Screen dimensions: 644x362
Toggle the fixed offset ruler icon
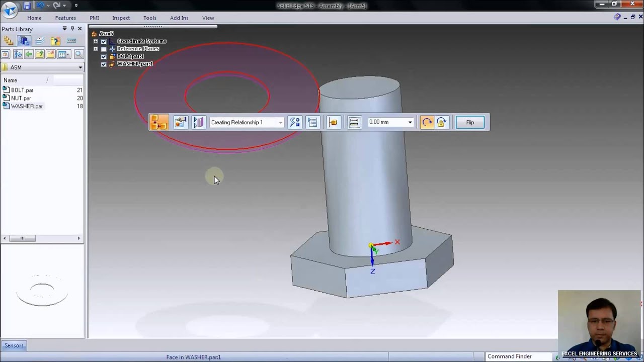[x=354, y=122]
